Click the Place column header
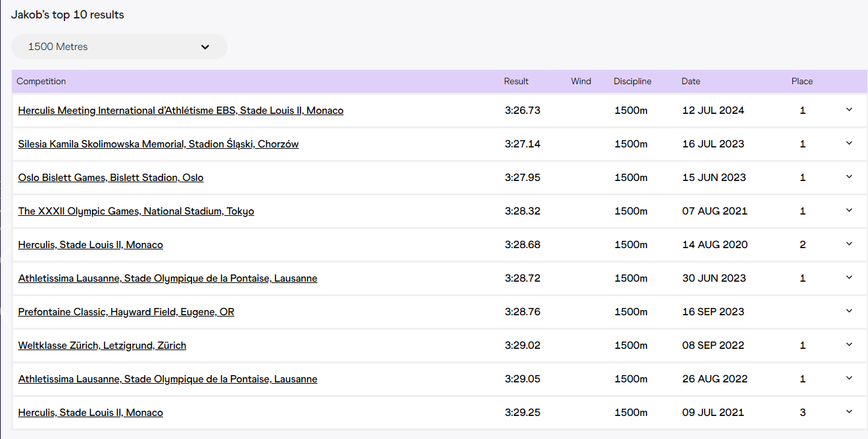Viewport: 868px width, 439px height. (x=802, y=82)
